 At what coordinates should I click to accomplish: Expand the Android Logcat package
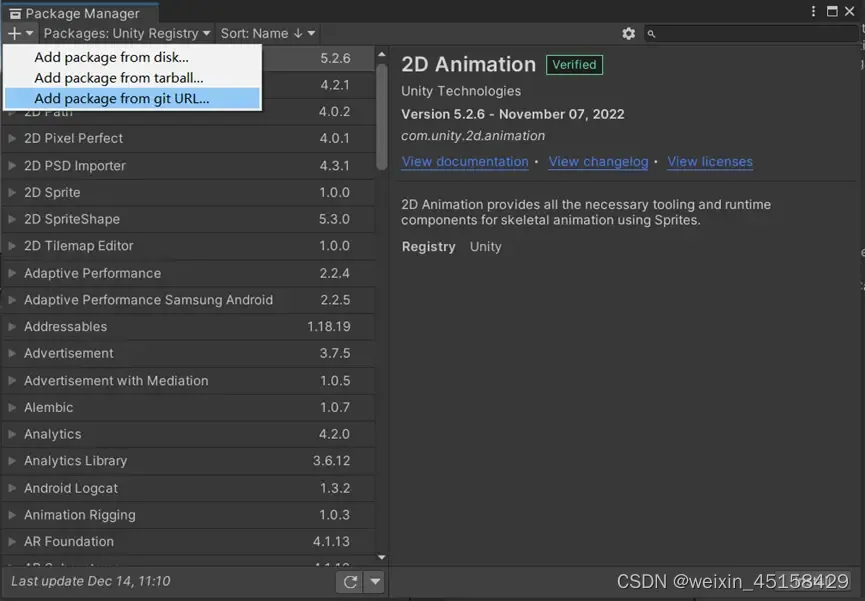point(12,488)
